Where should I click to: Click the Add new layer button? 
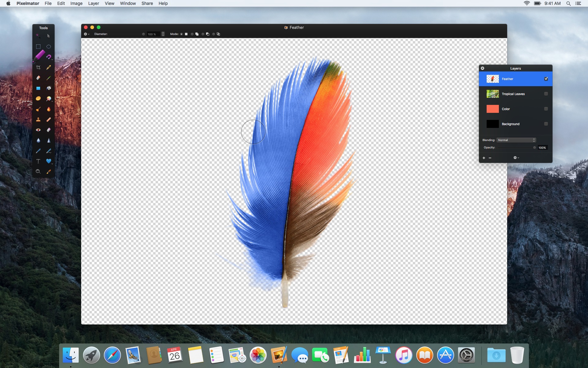484,158
